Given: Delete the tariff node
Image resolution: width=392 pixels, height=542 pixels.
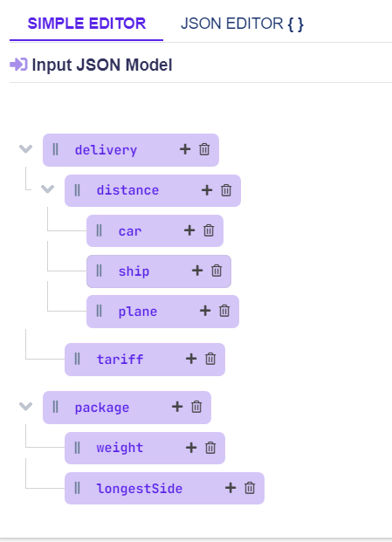Looking at the screenshot, I should (210, 359).
